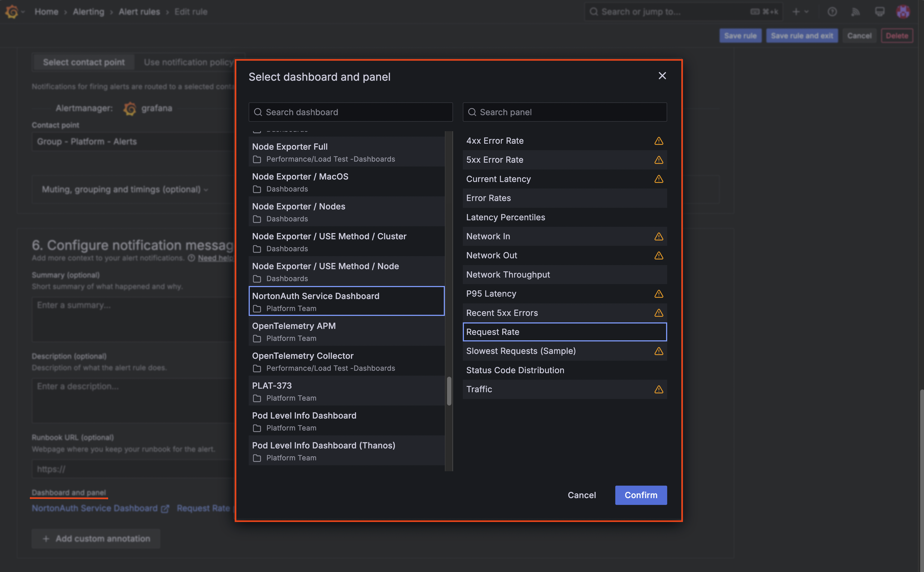
Task: Click warning icon beside Network In
Action: (659, 237)
